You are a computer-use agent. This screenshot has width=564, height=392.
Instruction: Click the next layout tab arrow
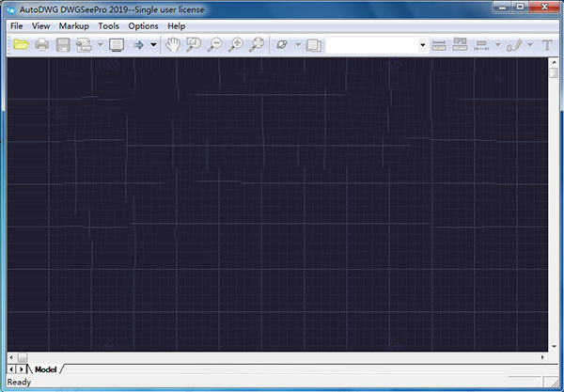click(21, 369)
